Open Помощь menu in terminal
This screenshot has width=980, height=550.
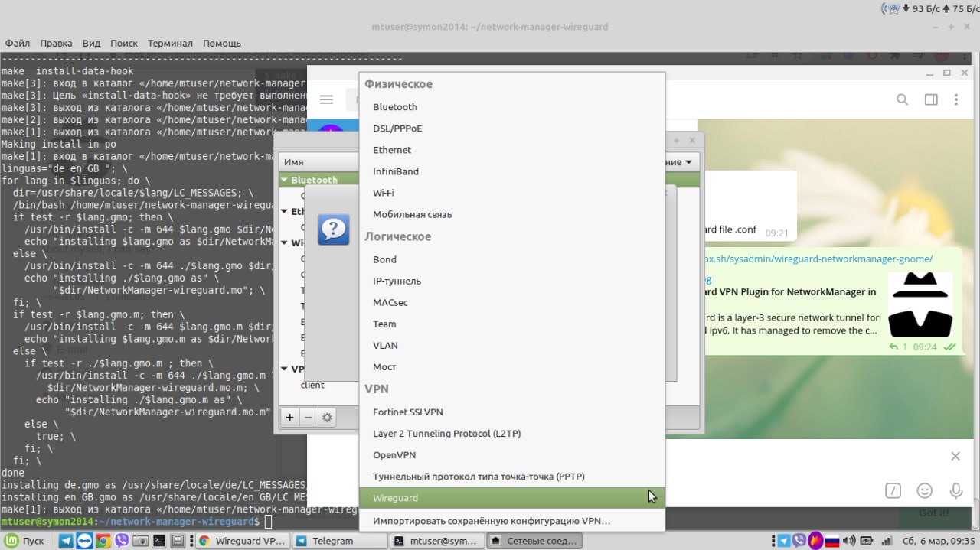222,44
